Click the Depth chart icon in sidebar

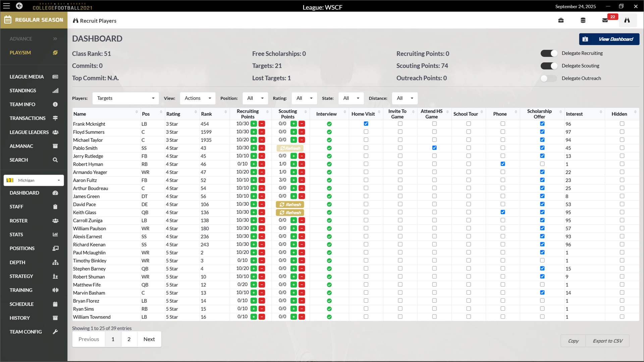point(55,262)
